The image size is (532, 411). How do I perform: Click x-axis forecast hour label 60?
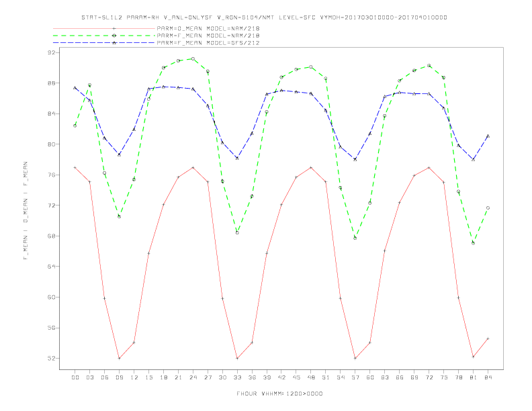[370, 377]
